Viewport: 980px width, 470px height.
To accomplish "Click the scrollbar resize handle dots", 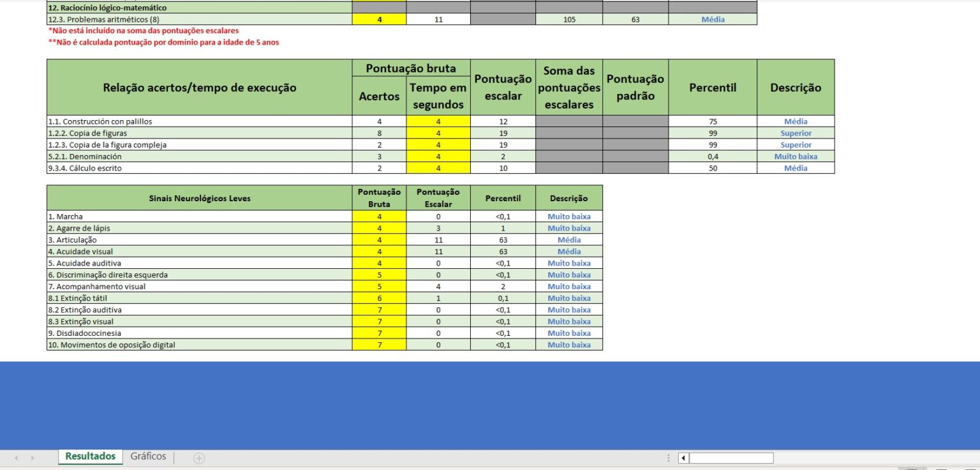I will coord(668,458).
